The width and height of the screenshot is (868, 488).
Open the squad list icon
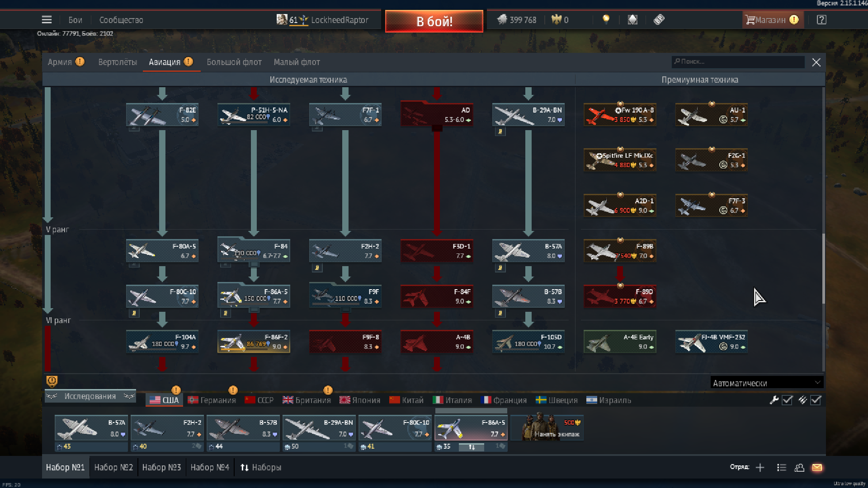(781, 468)
